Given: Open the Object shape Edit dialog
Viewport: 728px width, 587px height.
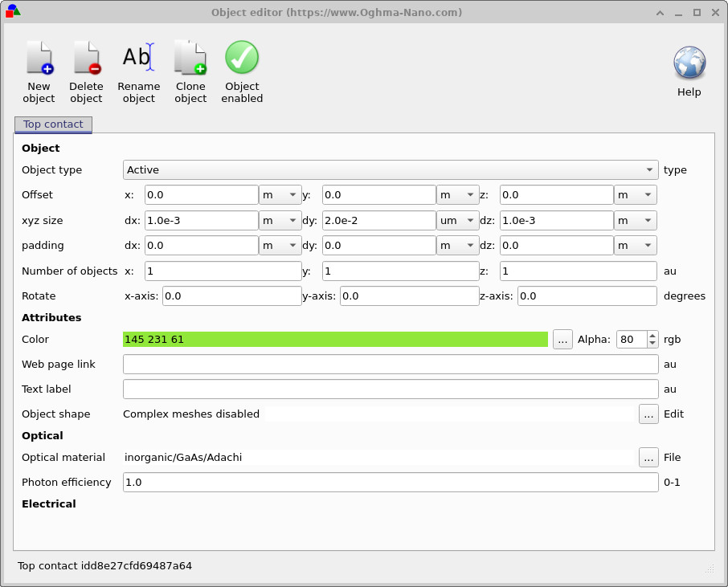Looking at the screenshot, I should tap(648, 414).
